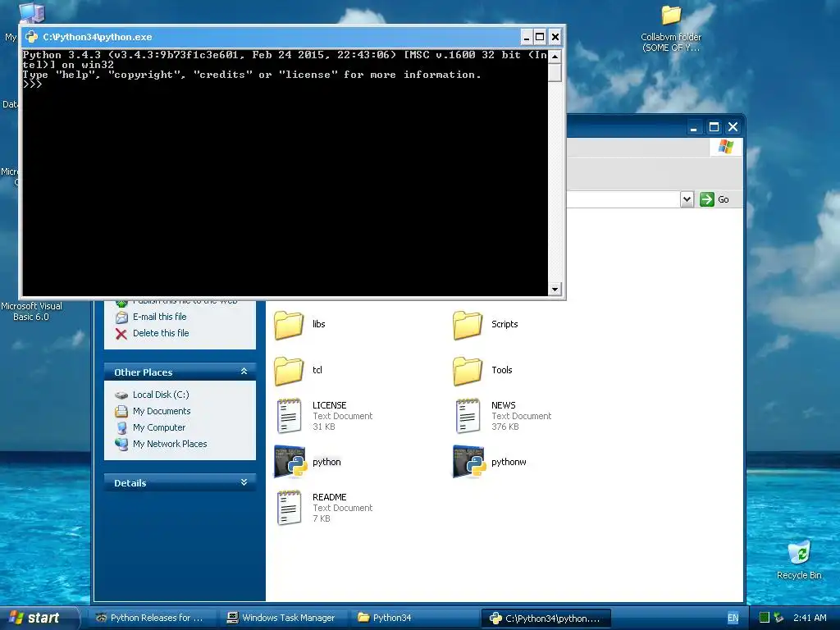This screenshot has width=840, height=630.
Task: Go to My Network Places link
Action: pyautogui.click(x=170, y=444)
